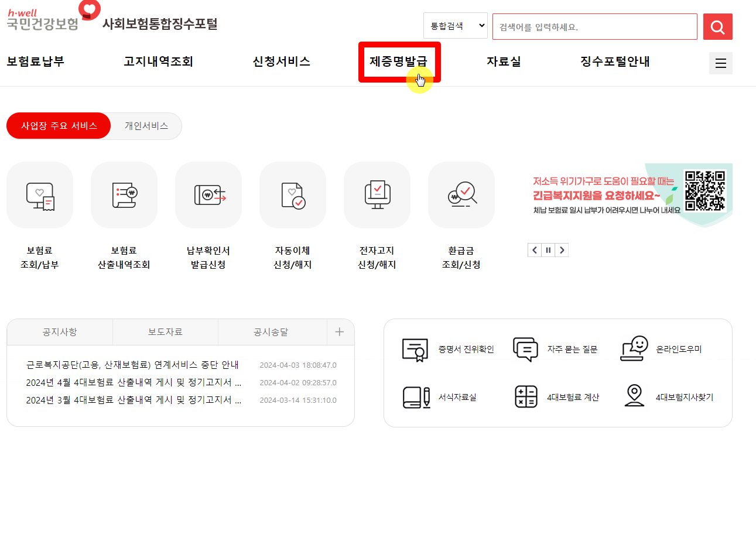Pause the banner carousel rotation

548,249
